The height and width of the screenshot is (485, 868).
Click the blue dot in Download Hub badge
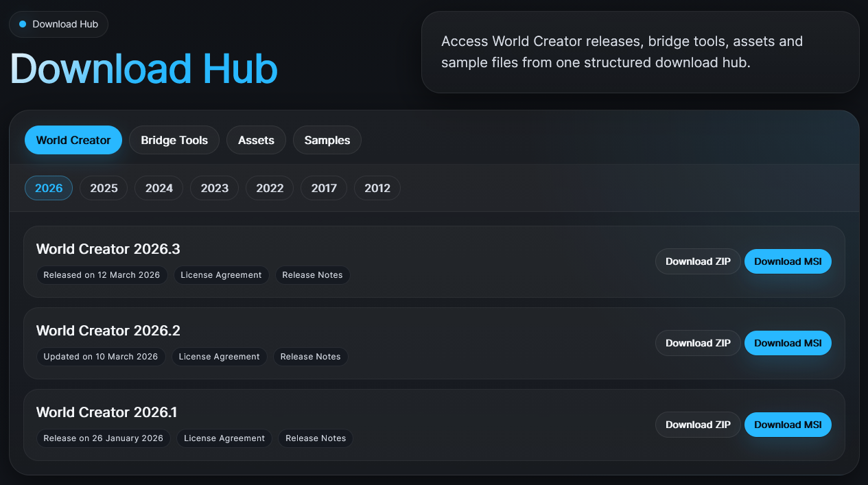pos(23,24)
